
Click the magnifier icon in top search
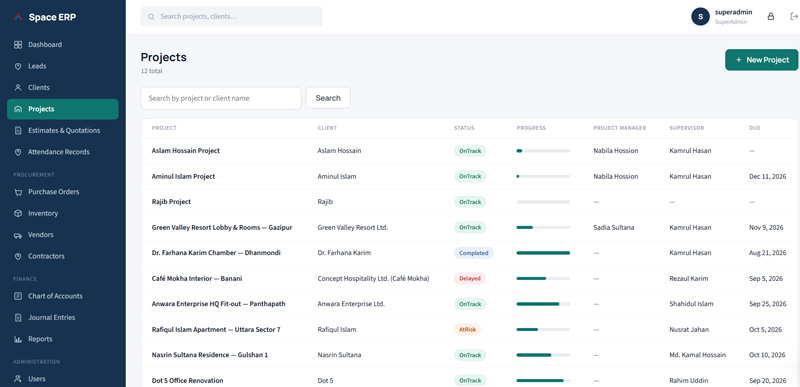(x=151, y=17)
